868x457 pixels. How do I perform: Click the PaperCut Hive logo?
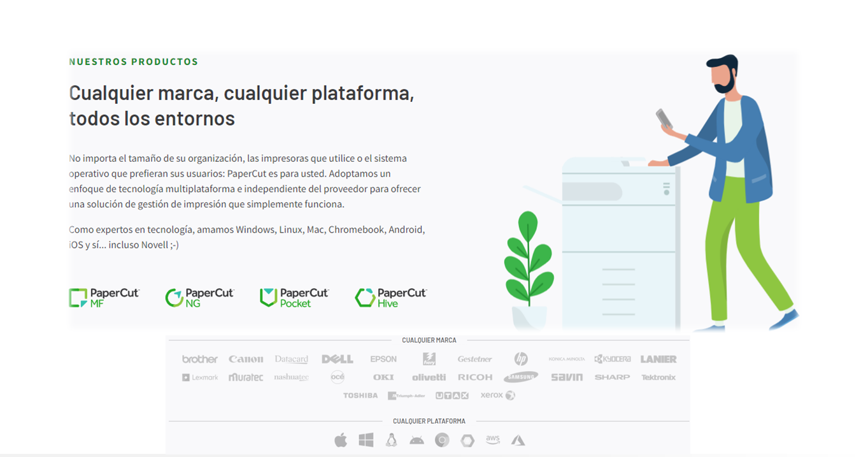click(390, 298)
